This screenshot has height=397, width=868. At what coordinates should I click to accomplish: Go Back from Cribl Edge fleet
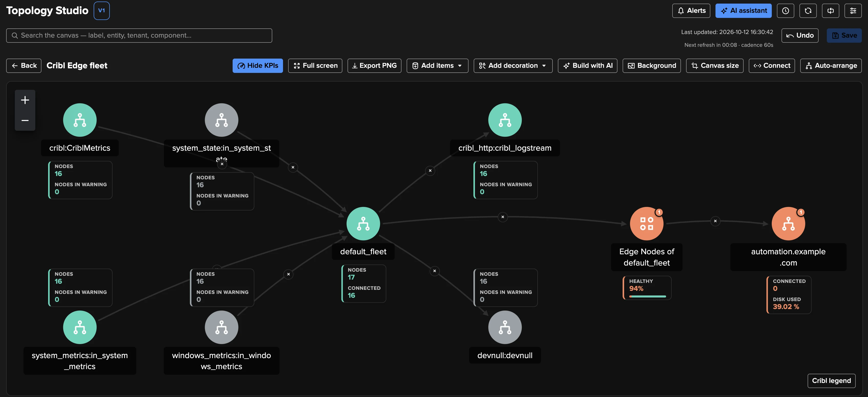click(24, 66)
